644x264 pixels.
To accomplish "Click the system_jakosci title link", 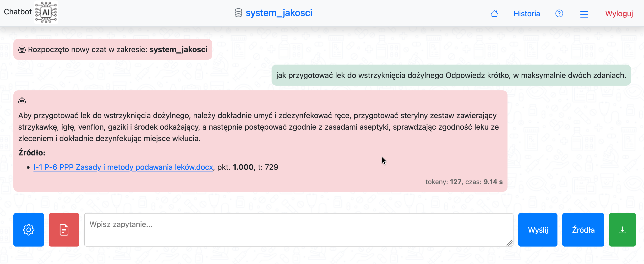I will pyautogui.click(x=279, y=13).
